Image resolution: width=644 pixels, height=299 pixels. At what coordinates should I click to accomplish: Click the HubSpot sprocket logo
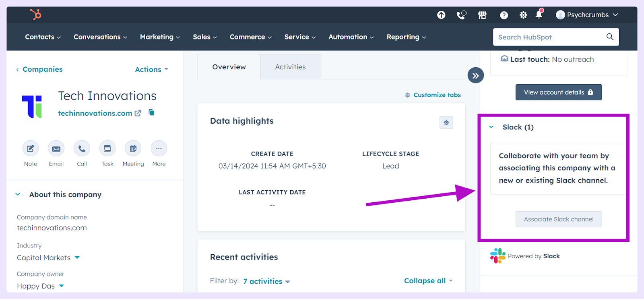coord(36,15)
